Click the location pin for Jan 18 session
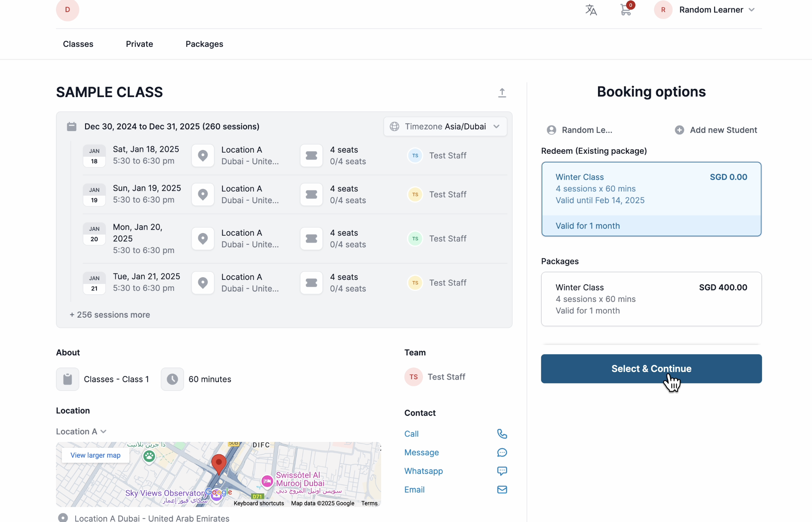Image resolution: width=812 pixels, height=522 pixels. pyautogui.click(x=203, y=156)
